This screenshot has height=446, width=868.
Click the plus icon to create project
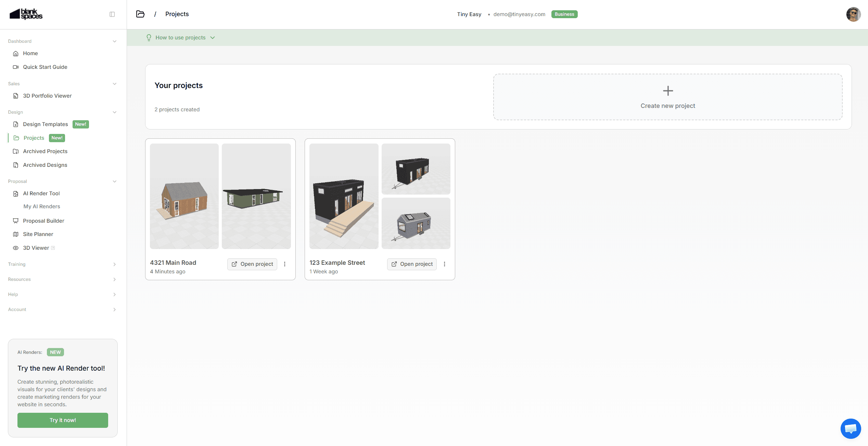pos(668,91)
